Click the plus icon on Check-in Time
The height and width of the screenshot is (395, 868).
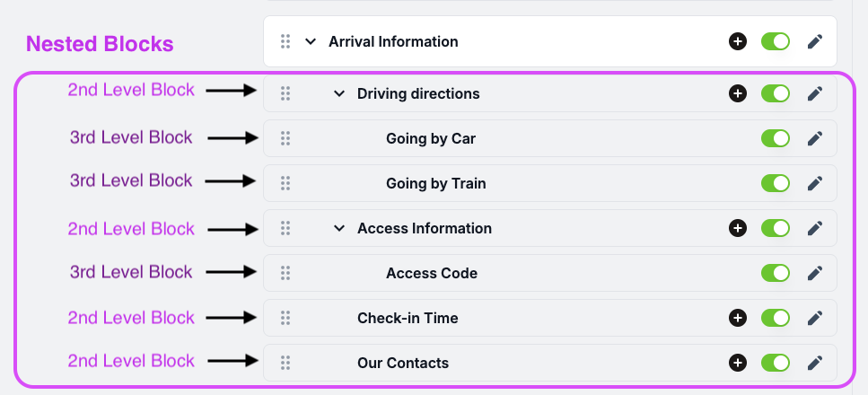point(737,318)
